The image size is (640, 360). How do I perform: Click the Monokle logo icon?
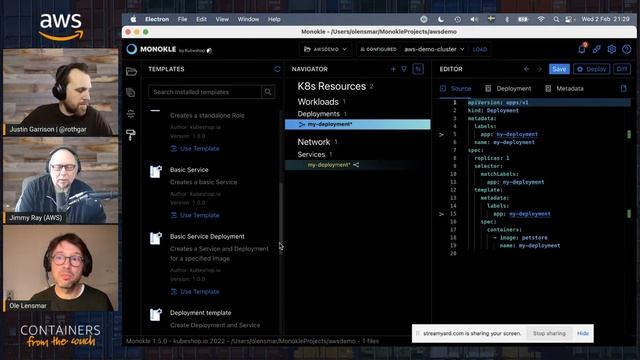[x=131, y=49]
